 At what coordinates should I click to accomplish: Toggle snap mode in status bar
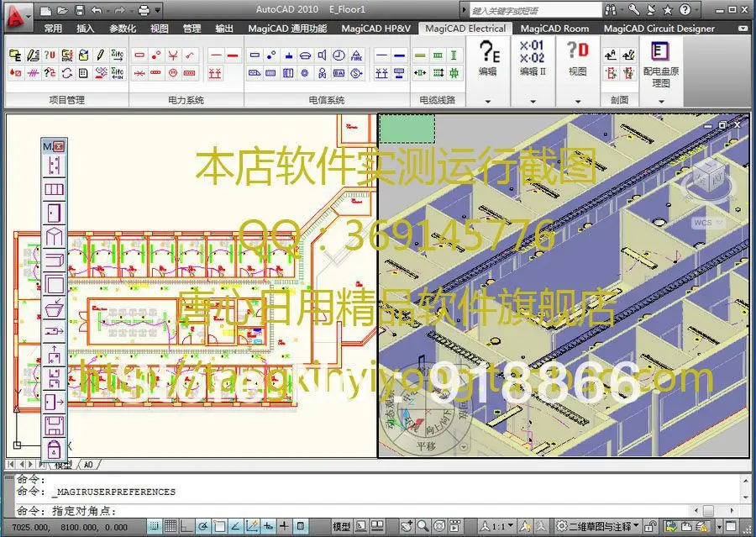point(154,526)
